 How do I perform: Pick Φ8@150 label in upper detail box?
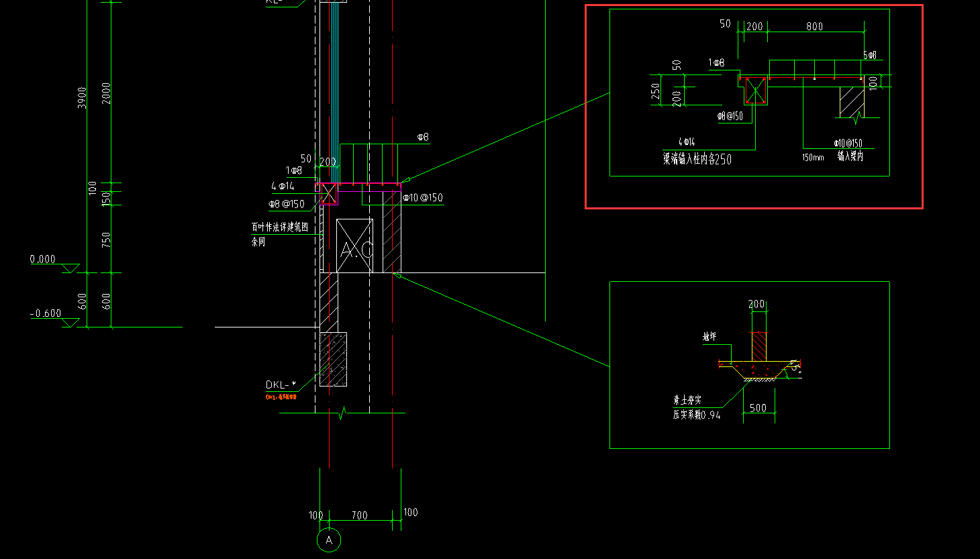730,116
